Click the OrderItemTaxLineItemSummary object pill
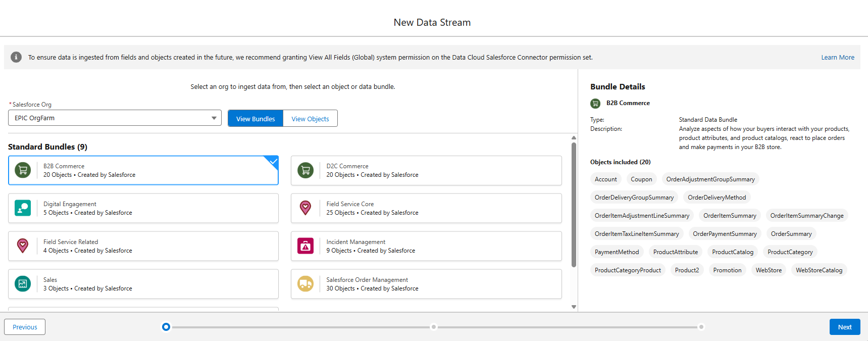This screenshot has height=341, width=868. (x=637, y=234)
